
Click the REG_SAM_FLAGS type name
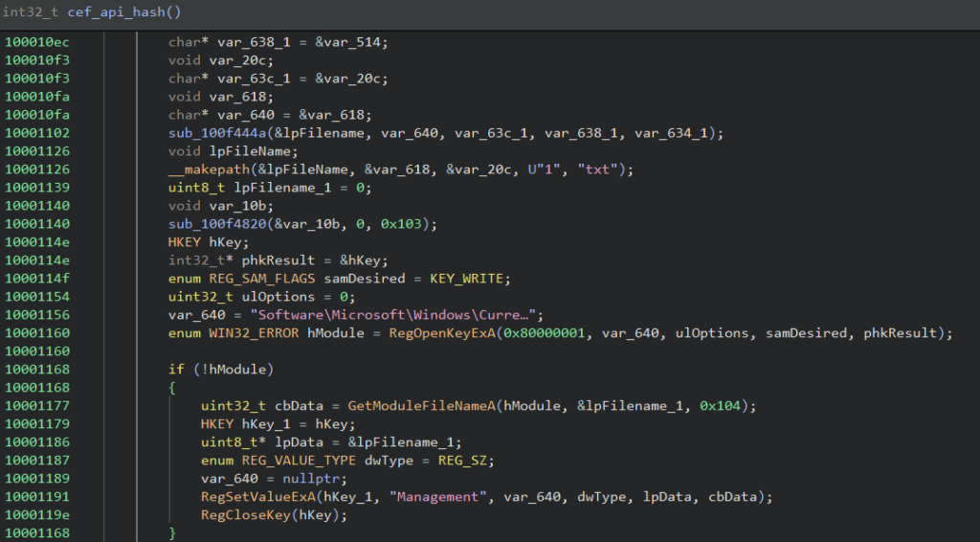(262, 279)
